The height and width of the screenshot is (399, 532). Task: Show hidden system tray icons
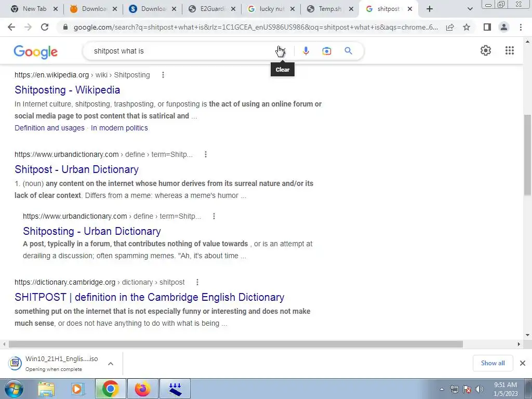coord(442,389)
